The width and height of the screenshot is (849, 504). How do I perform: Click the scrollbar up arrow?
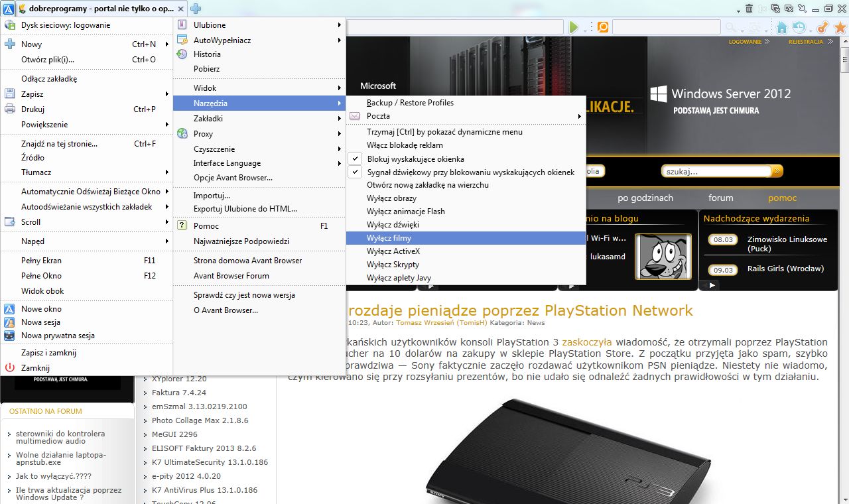click(844, 42)
